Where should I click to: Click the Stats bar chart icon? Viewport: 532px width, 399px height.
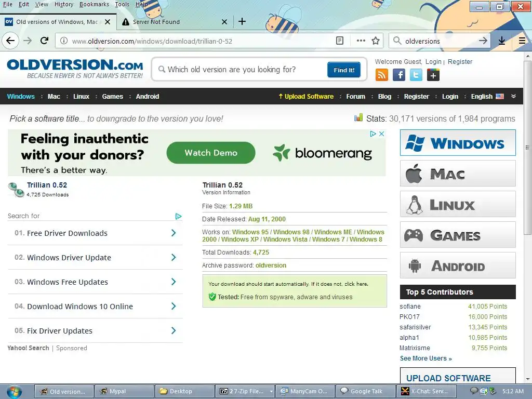click(x=358, y=118)
